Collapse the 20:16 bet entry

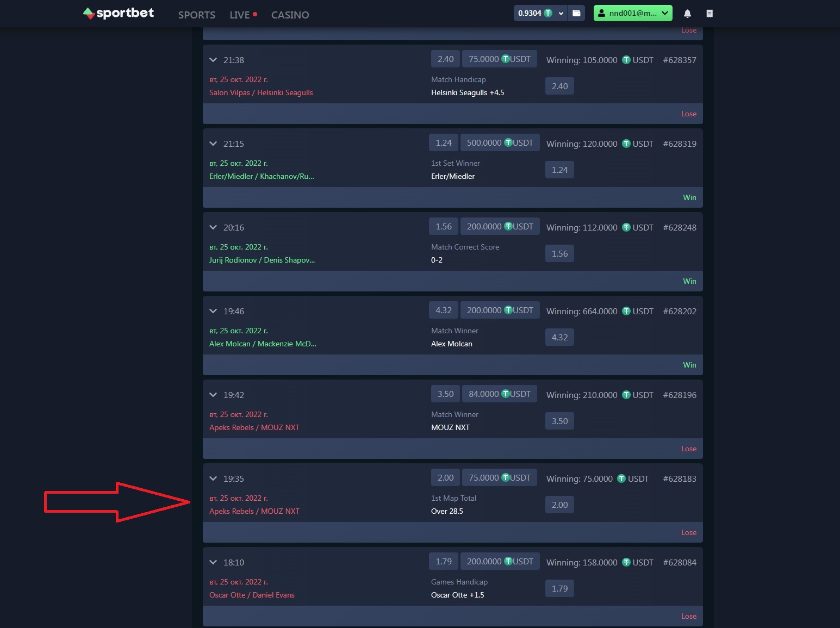tap(213, 227)
